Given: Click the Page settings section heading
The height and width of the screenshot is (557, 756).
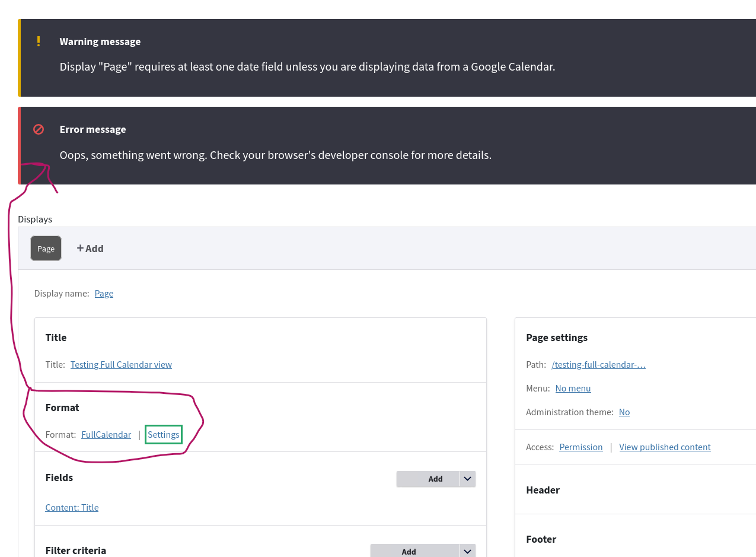Looking at the screenshot, I should 556,338.
